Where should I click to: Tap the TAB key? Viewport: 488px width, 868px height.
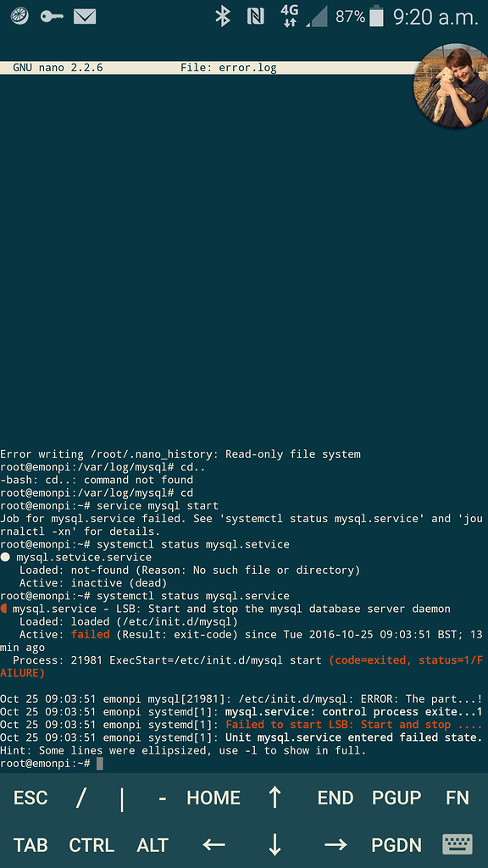tap(30, 845)
